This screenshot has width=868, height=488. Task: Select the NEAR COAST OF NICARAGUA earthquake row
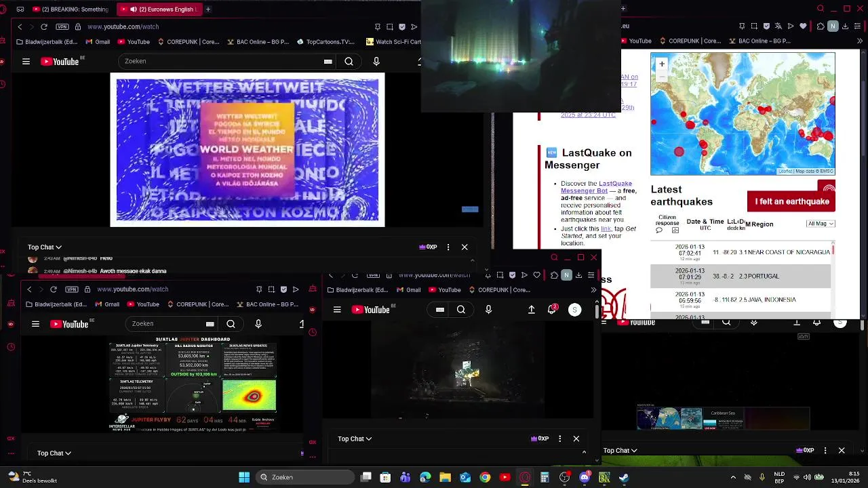tap(741, 251)
